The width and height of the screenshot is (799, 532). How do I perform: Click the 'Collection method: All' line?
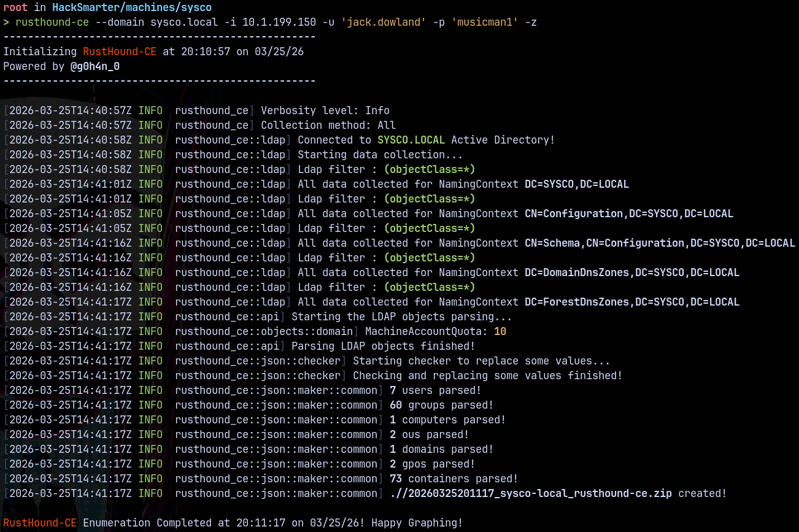click(x=328, y=125)
